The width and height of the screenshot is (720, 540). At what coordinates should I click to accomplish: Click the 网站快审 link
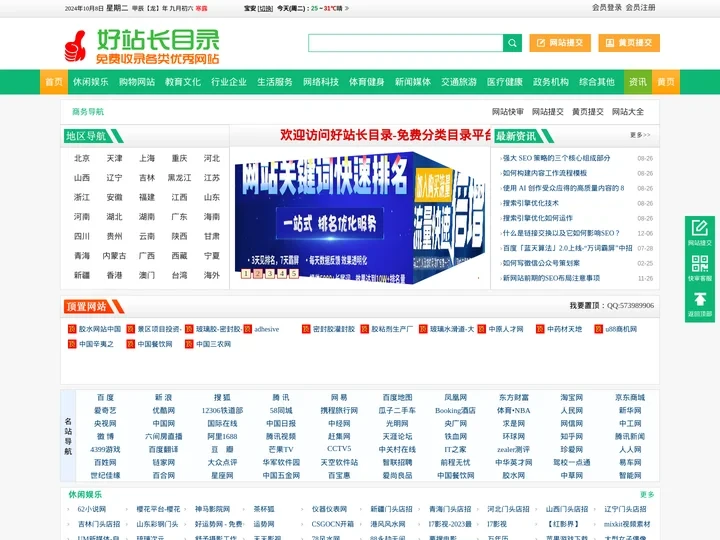507,112
